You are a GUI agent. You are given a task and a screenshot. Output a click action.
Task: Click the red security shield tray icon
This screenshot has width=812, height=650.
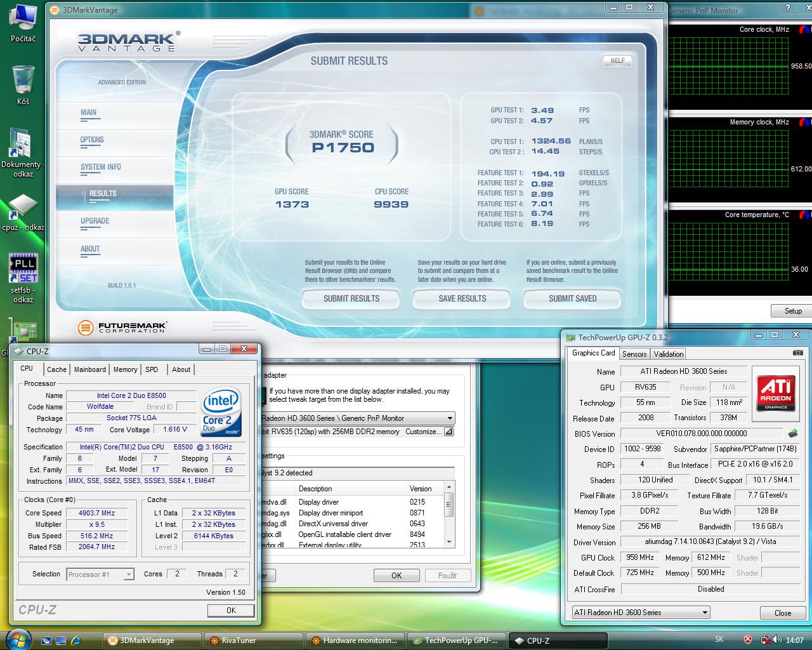749,640
